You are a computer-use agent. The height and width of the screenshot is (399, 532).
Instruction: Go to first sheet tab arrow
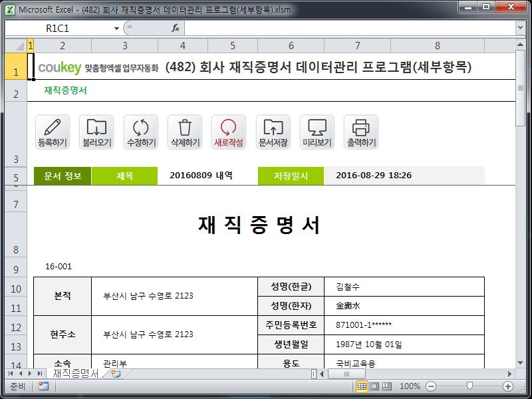(x=11, y=374)
